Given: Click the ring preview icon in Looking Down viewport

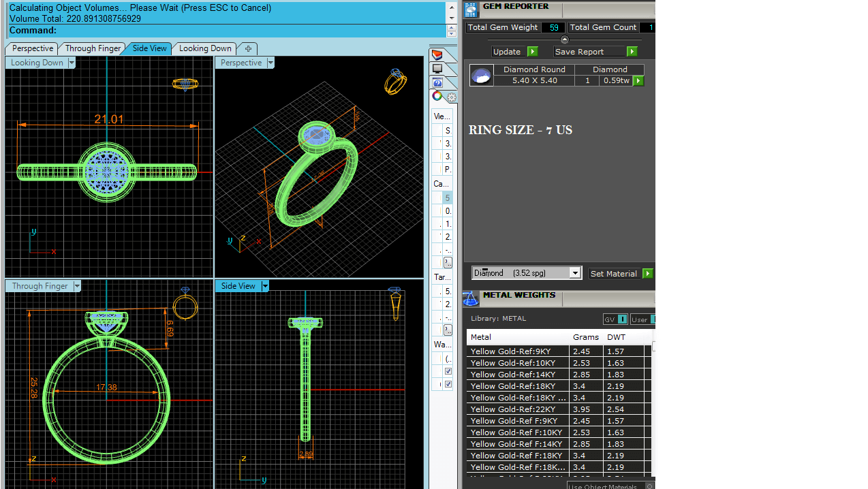Looking at the screenshot, I should 185,84.
